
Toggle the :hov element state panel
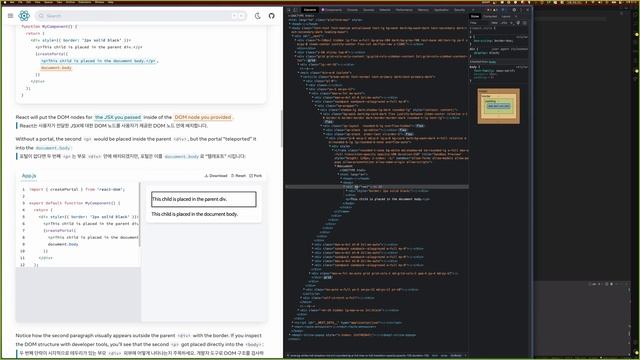coord(495,23)
